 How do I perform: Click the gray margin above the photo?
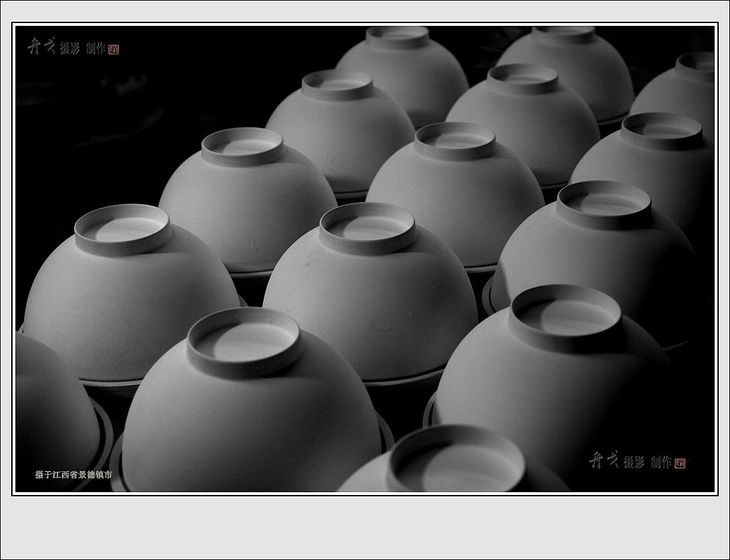pyautogui.click(x=364, y=11)
